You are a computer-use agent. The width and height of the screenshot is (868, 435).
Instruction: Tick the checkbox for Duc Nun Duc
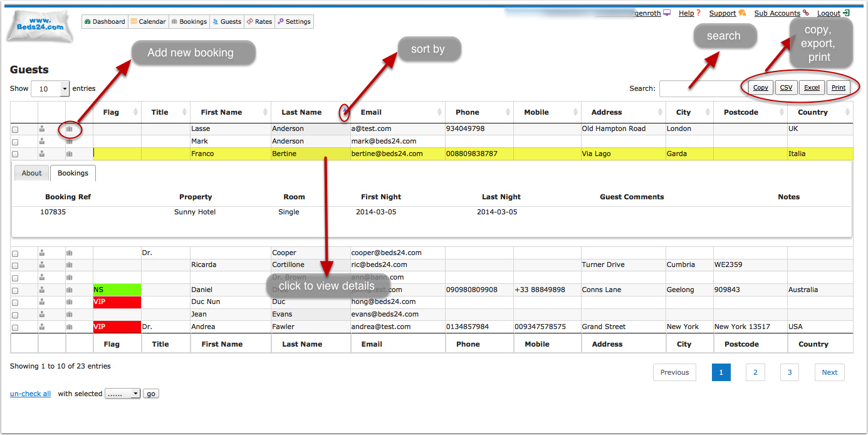[15, 303]
